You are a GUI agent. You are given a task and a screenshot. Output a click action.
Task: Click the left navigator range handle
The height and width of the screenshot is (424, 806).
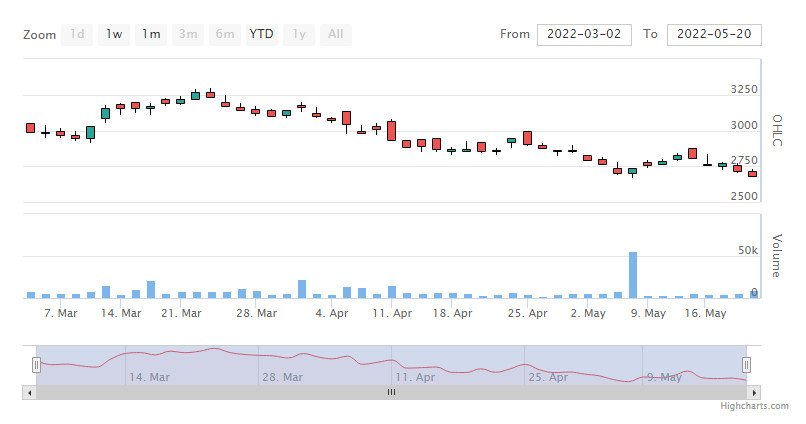coord(36,365)
